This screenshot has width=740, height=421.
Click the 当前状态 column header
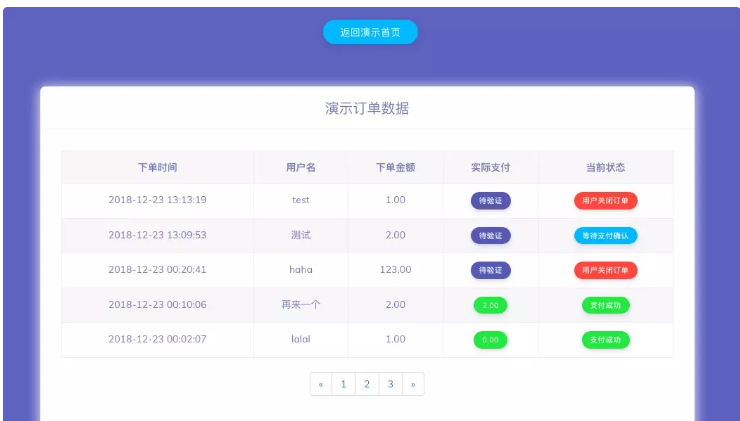[605, 167]
